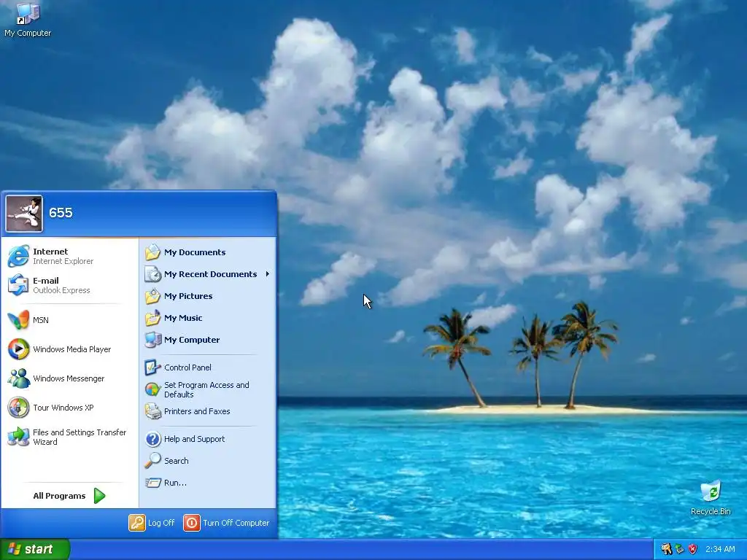Click the Help and Support question-mark icon

pyautogui.click(x=153, y=439)
